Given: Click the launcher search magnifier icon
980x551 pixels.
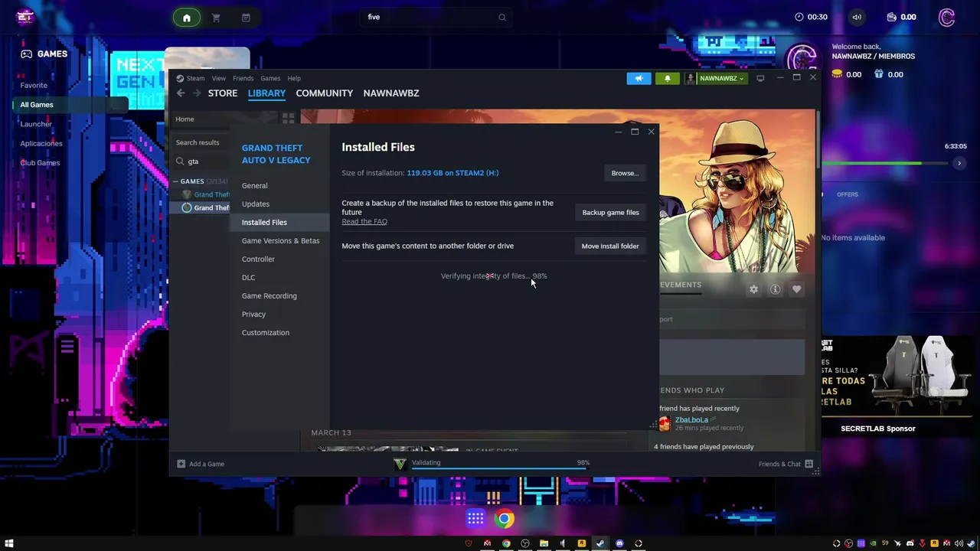Looking at the screenshot, I should pos(502,17).
